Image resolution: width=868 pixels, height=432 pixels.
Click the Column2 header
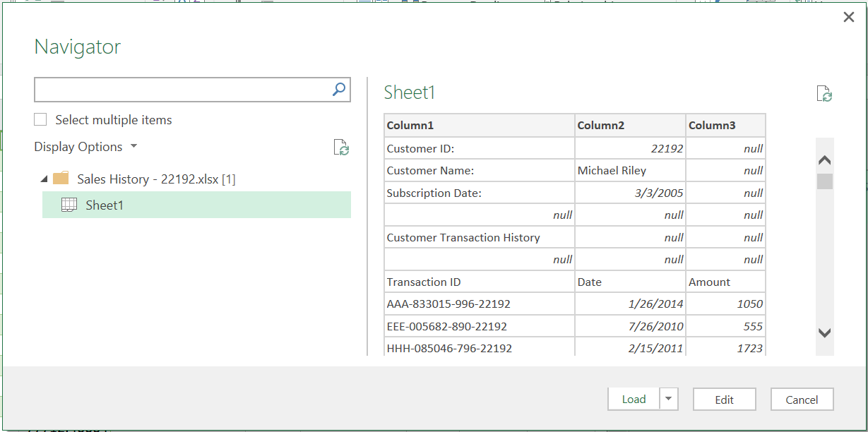tap(630, 126)
